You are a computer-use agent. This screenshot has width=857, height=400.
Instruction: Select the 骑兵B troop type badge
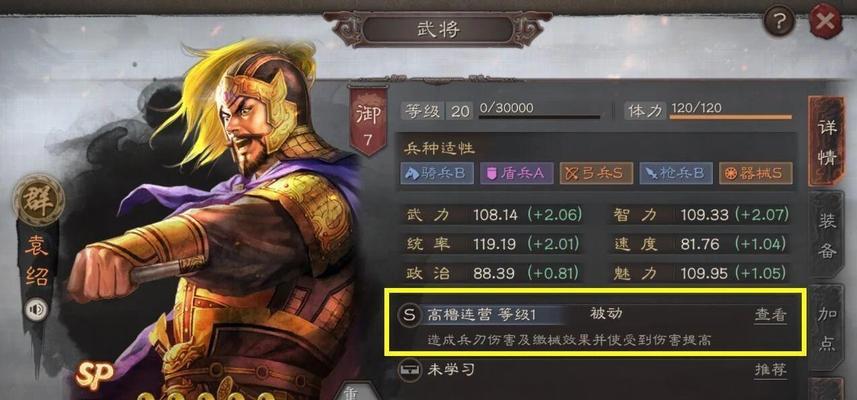pos(437,173)
